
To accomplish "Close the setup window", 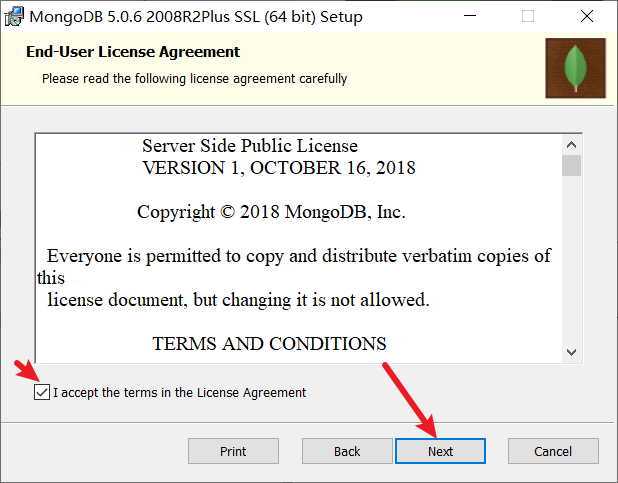I will coord(587,16).
